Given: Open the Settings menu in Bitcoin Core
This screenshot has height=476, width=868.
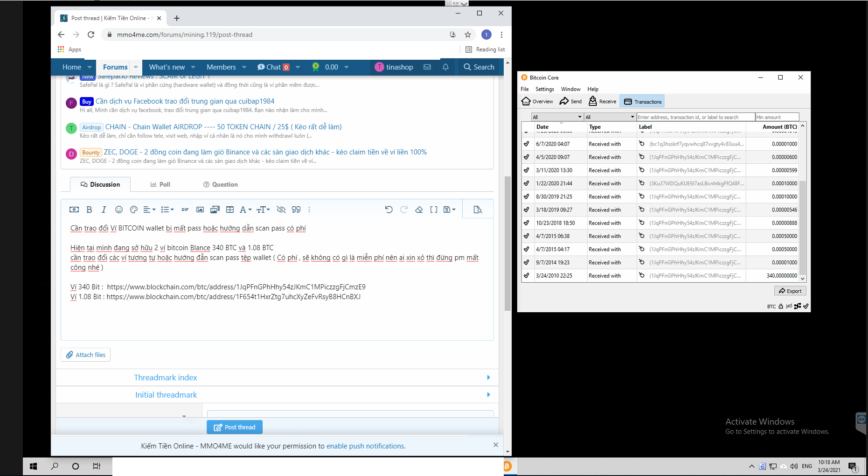Looking at the screenshot, I should (545, 89).
